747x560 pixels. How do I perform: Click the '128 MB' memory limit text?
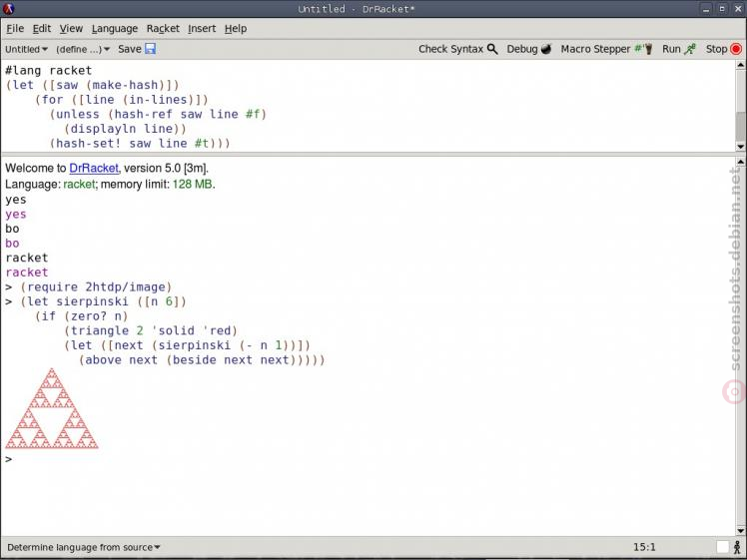point(193,185)
